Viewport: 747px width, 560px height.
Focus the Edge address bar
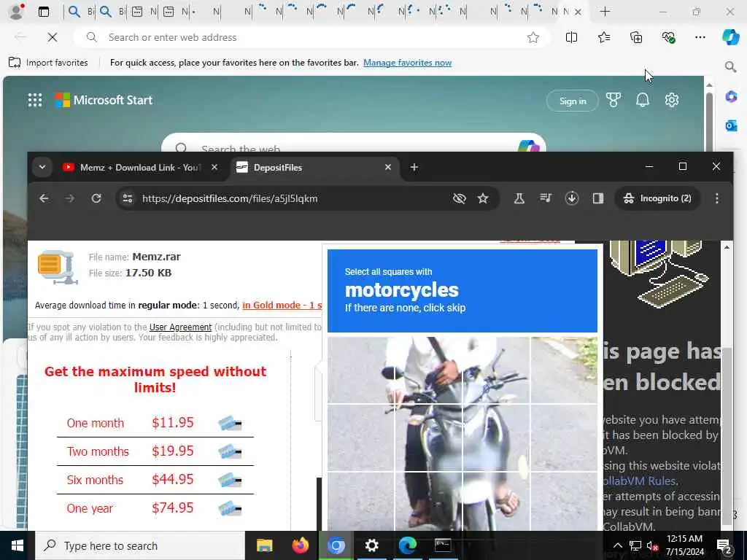point(312,37)
